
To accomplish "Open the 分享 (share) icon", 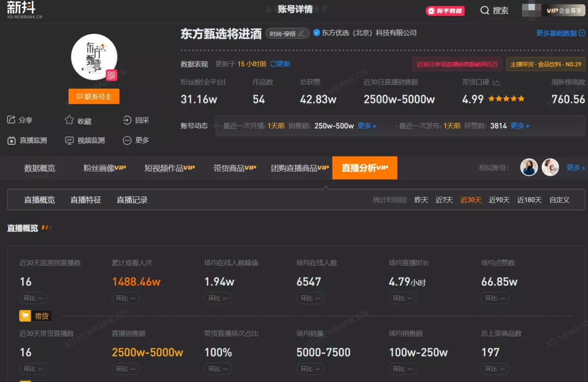I will [x=12, y=120].
